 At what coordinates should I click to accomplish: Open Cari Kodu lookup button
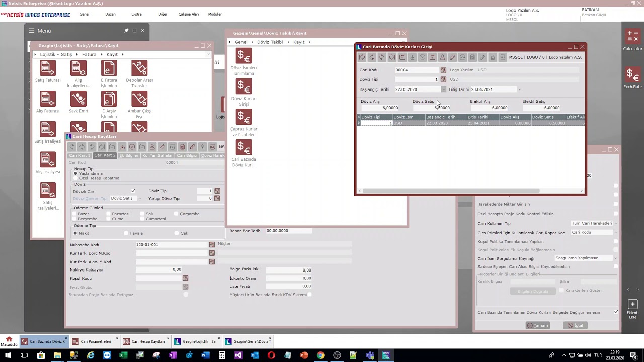tap(443, 70)
